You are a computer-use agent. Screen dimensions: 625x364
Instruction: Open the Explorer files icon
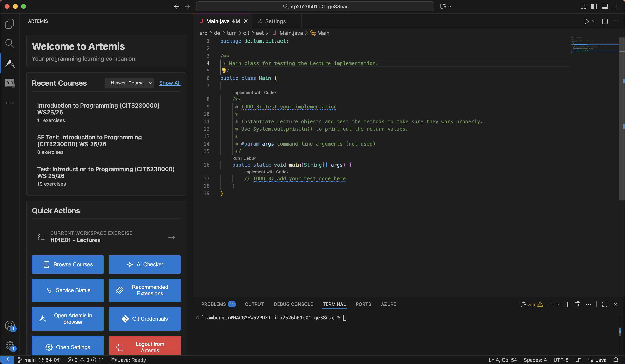tap(10, 24)
